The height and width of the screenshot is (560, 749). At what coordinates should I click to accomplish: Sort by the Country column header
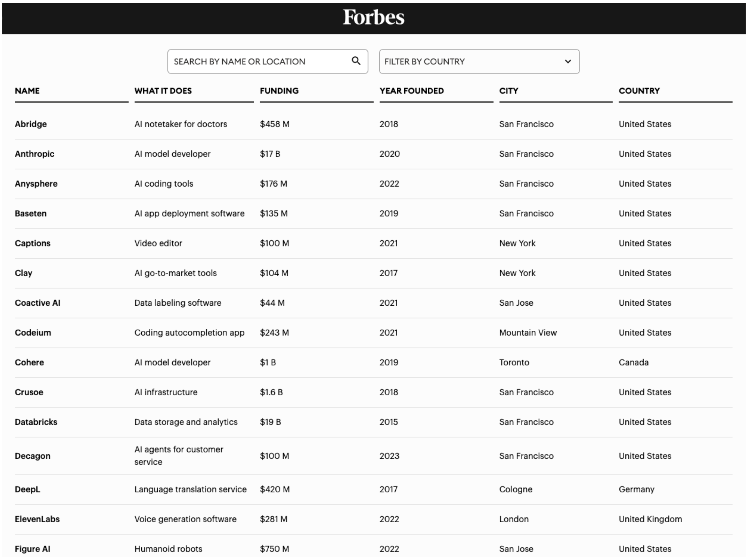(x=639, y=91)
